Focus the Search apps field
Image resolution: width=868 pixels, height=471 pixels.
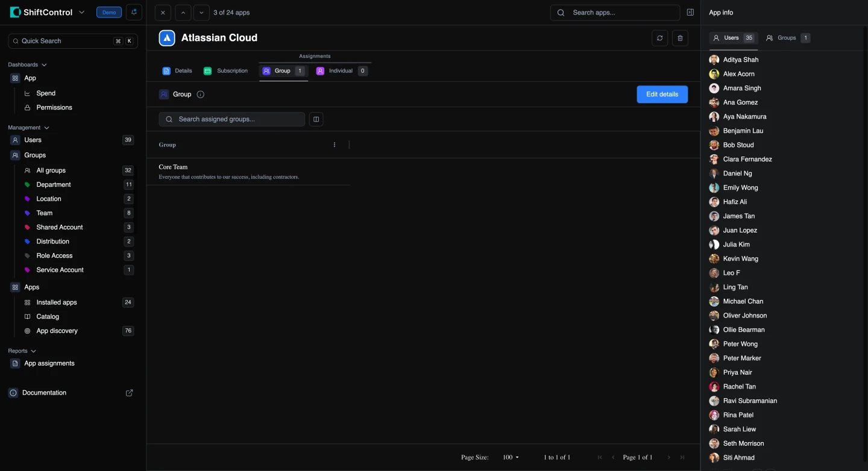point(615,13)
